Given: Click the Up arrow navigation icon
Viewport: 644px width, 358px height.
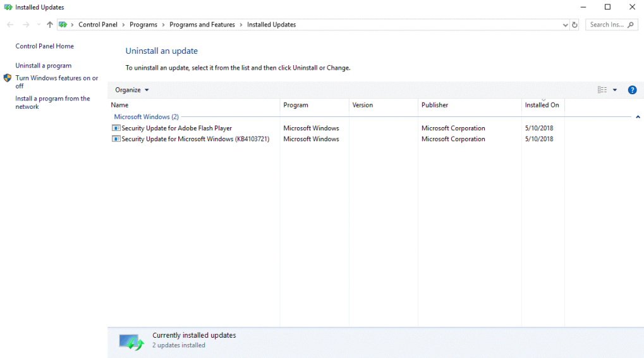Looking at the screenshot, I should click(x=50, y=25).
